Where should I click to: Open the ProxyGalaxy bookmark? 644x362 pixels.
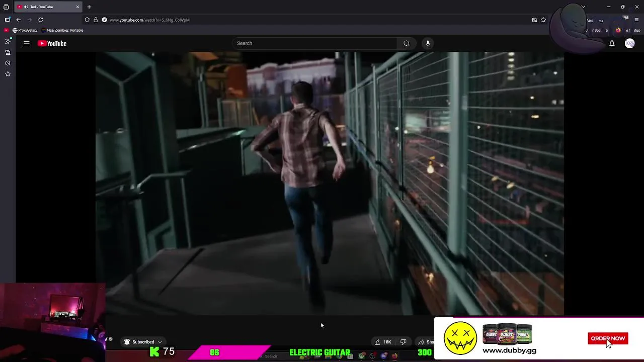(x=25, y=30)
